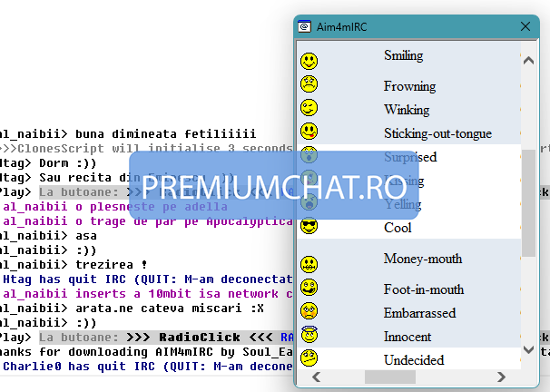
Task: Click the left arrow of horizontal scrollbar
Action: click(x=316, y=377)
